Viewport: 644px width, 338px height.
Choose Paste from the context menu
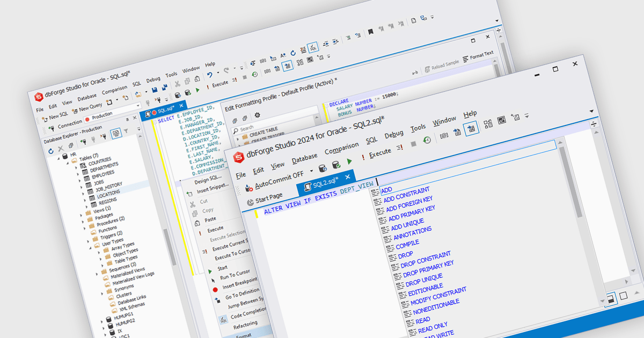click(210, 219)
